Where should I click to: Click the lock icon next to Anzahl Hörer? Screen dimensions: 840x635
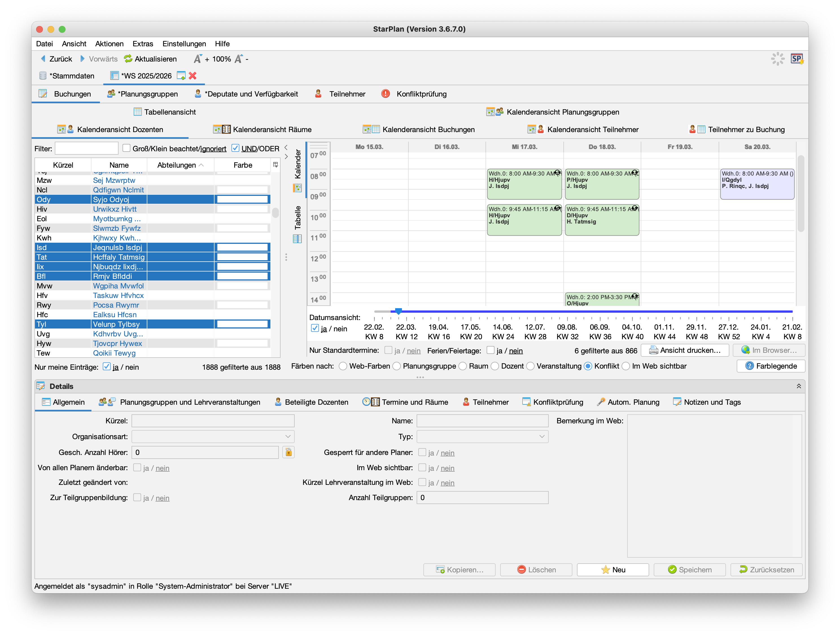tap(288, 452)
